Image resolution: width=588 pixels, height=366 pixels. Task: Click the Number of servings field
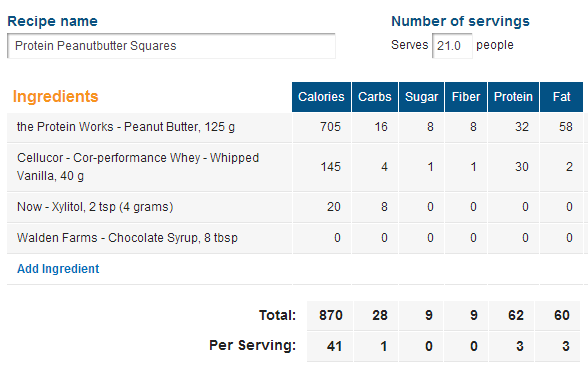[452, 46]
